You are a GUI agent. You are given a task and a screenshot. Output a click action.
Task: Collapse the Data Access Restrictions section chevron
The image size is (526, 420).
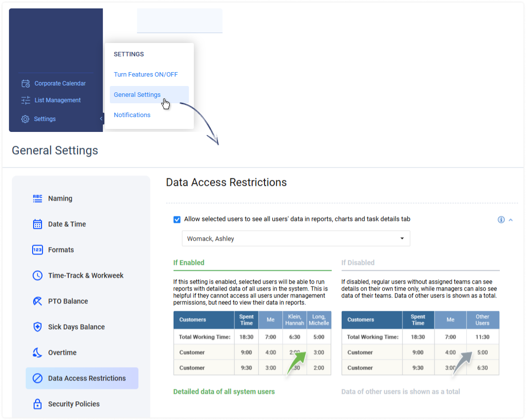tap(512, 219)
